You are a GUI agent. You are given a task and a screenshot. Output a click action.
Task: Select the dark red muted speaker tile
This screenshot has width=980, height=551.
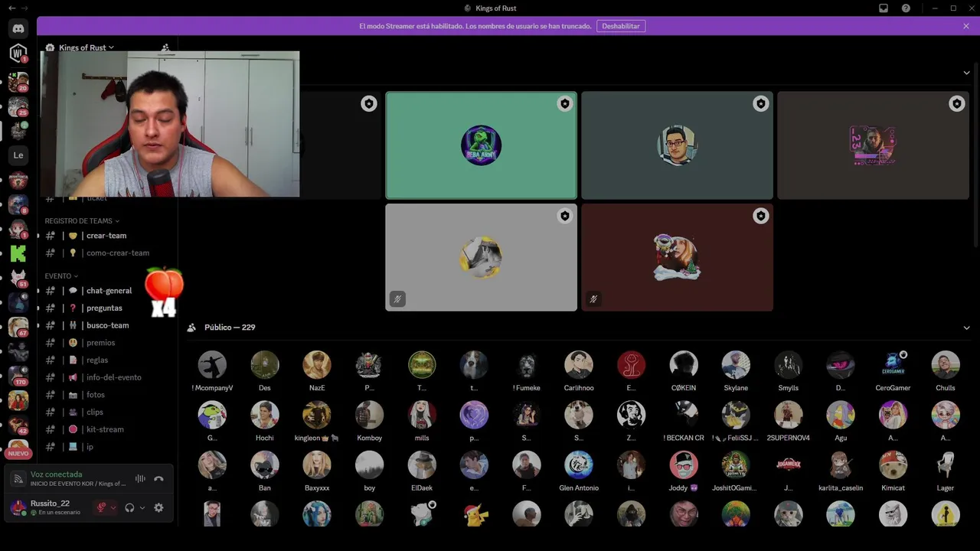click(x=677, y=257)
